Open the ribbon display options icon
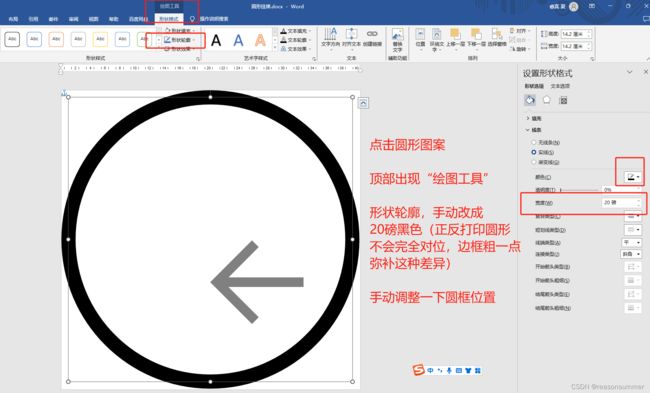This screenshot has width=650, height=393. click(x=592, y=6)
